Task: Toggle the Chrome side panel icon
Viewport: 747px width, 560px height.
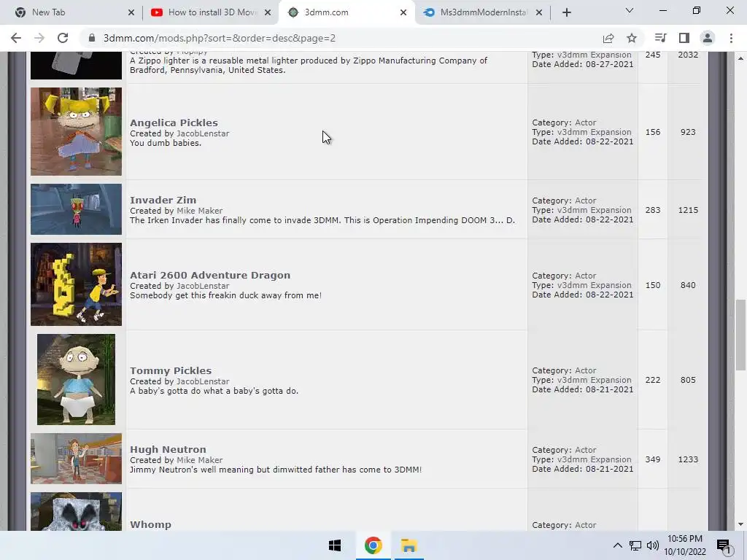Action: (684, 38)
